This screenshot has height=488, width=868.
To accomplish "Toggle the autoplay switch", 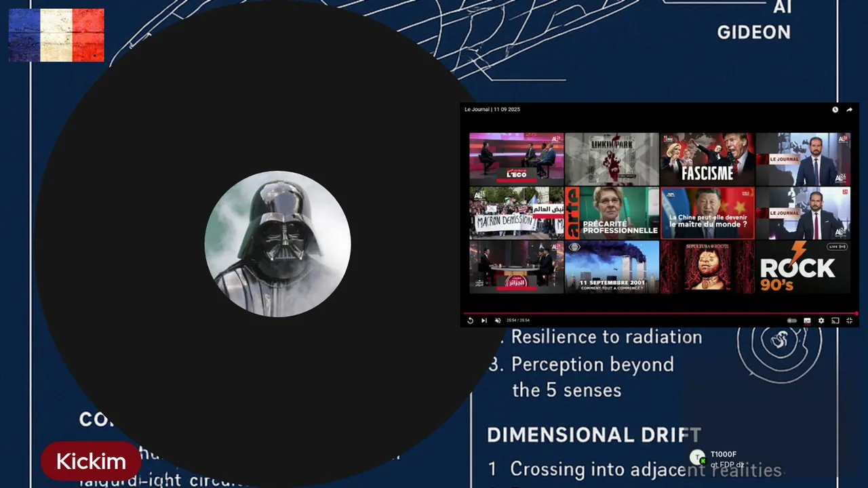I will point(791,321).
